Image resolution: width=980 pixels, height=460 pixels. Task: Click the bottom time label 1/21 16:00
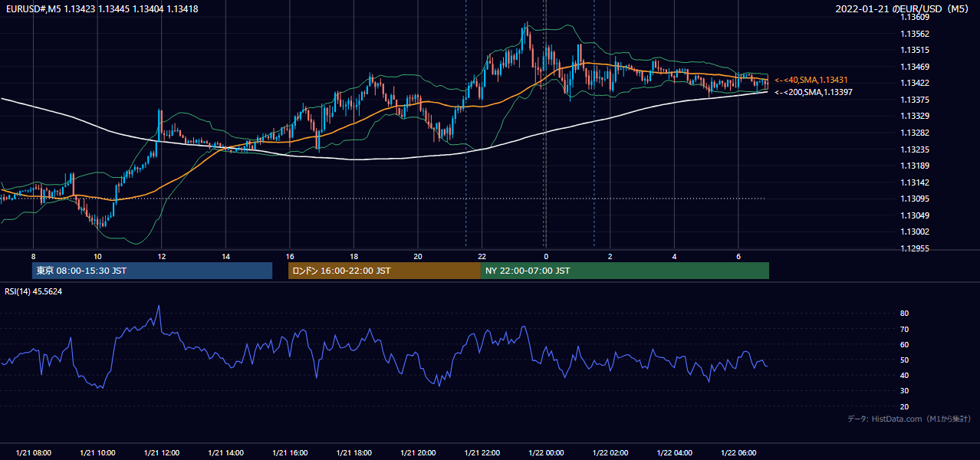290,453
